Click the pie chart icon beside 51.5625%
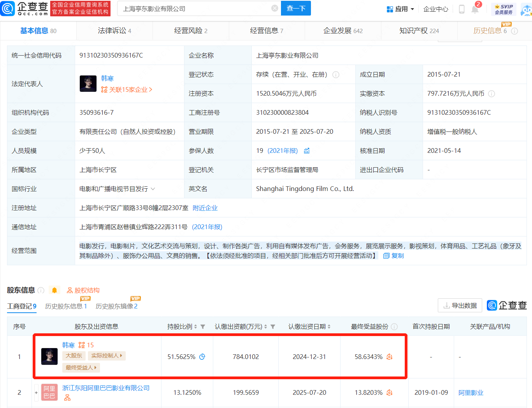Image resolution: width=532 pixels, height=408 pixels. pyautogui.click(x=202, y=357)
